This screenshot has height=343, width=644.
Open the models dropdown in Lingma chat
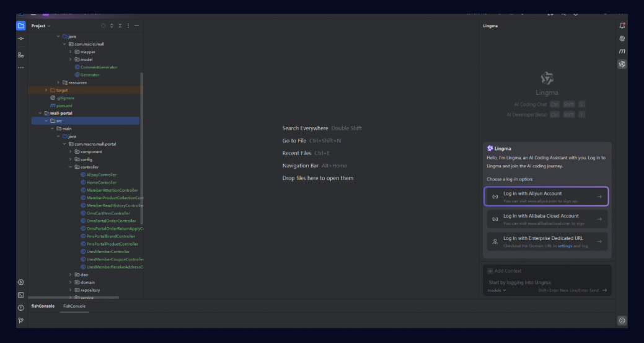(496, 290)
